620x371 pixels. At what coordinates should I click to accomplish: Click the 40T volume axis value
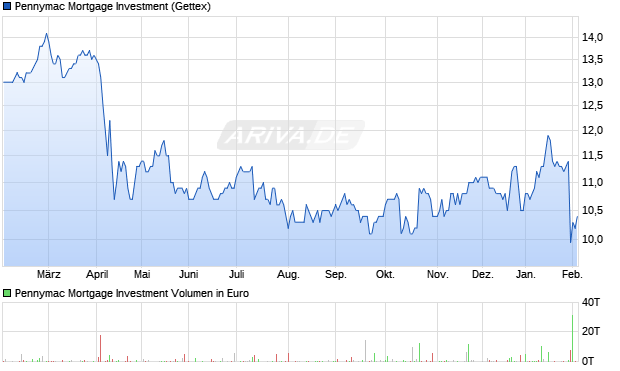point(591,303)
